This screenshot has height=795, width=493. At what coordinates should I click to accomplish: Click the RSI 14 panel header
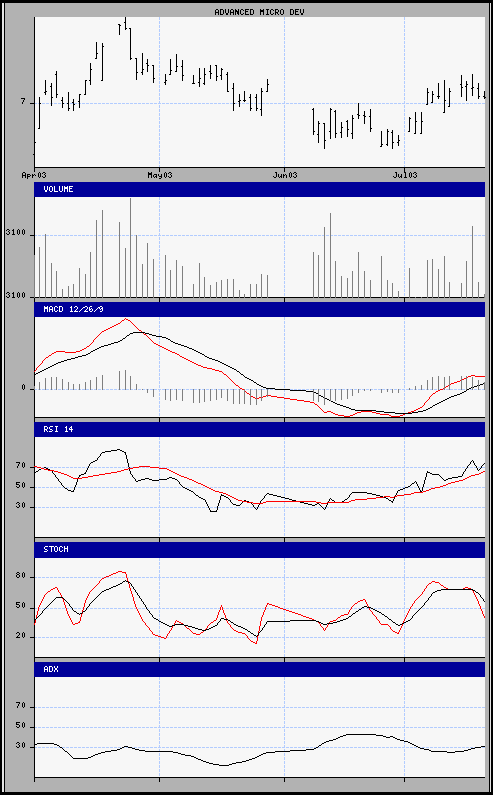(x=260, y=429)
